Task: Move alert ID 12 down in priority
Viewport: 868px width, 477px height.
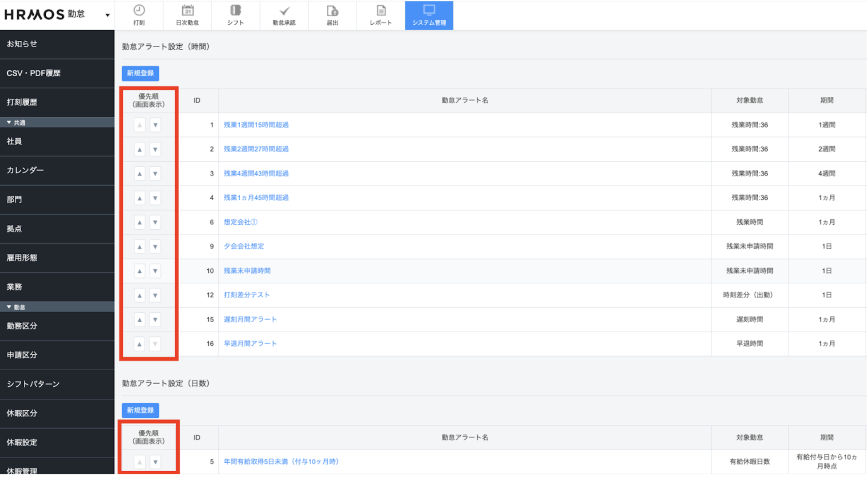Action: [x=155, y=295]
